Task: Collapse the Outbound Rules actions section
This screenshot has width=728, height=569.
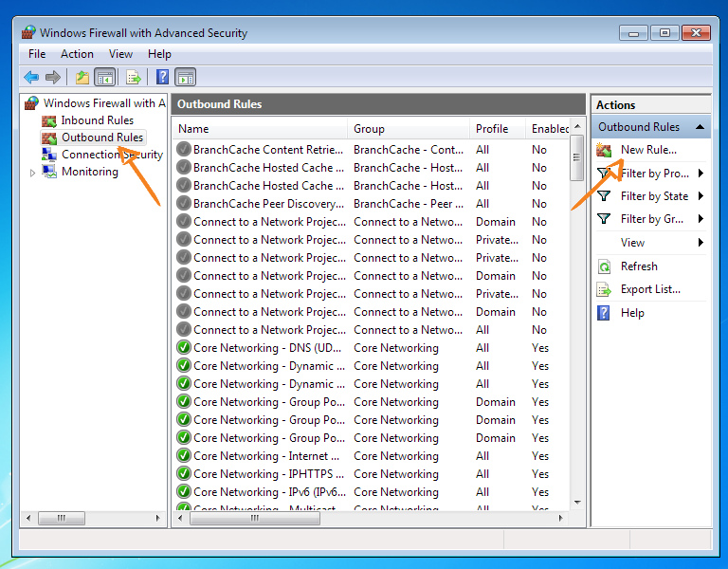Action: click(700, 127)
